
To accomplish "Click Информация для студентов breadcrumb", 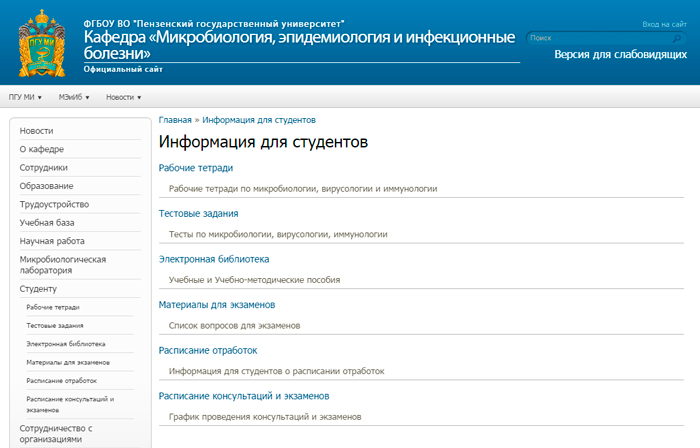I will [259, 120].
